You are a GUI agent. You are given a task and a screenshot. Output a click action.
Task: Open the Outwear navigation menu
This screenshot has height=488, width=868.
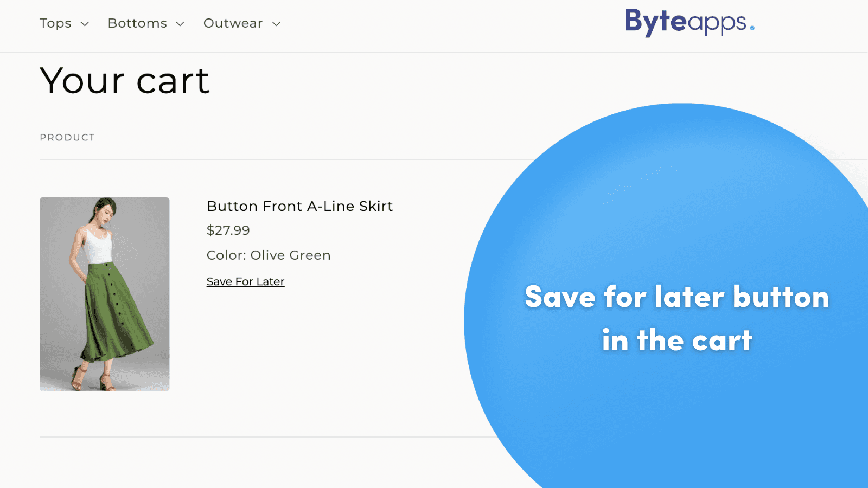(x=233, y=23)
